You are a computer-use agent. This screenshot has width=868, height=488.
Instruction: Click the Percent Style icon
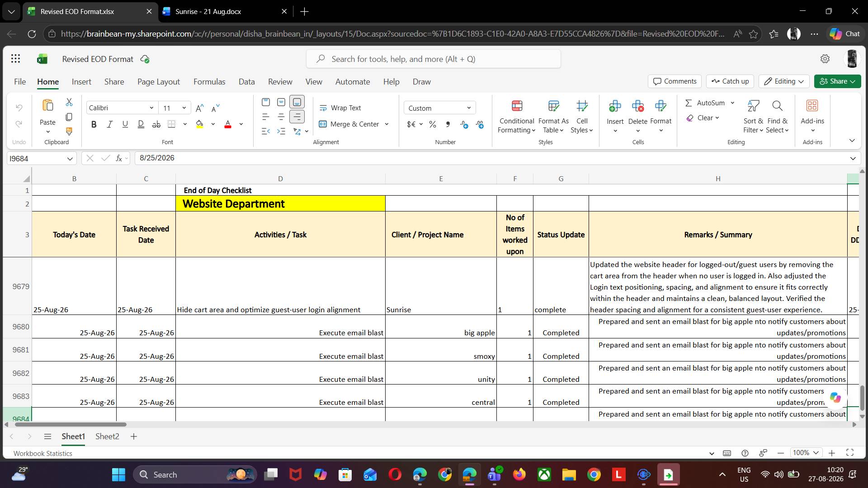[433, 124]
